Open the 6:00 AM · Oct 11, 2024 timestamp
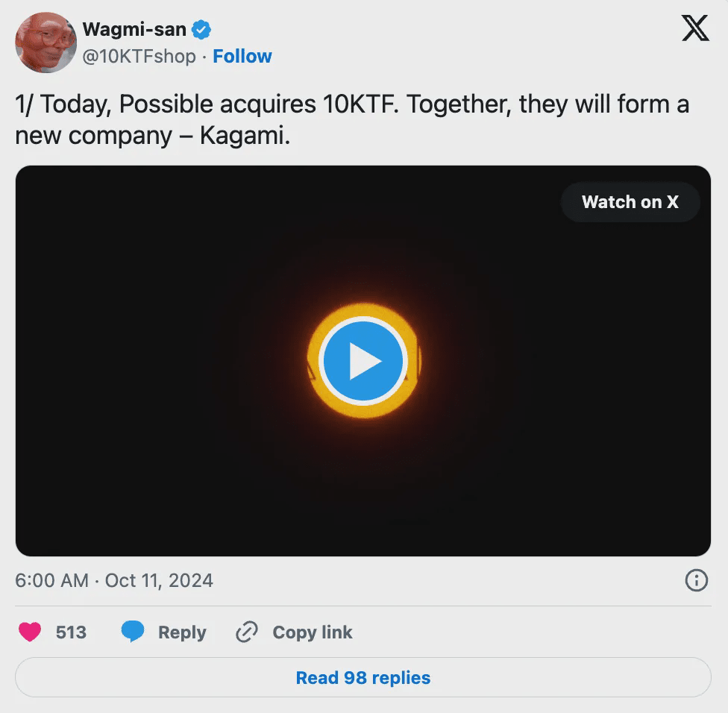The image size is (728, 713). click(x=114, y=580)
